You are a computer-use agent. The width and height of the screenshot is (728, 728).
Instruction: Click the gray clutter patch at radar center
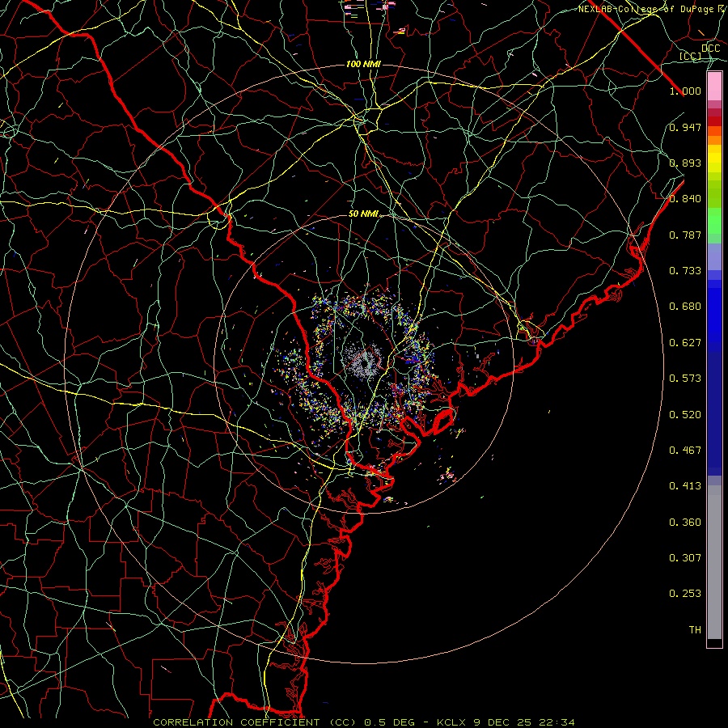[363, 360]
